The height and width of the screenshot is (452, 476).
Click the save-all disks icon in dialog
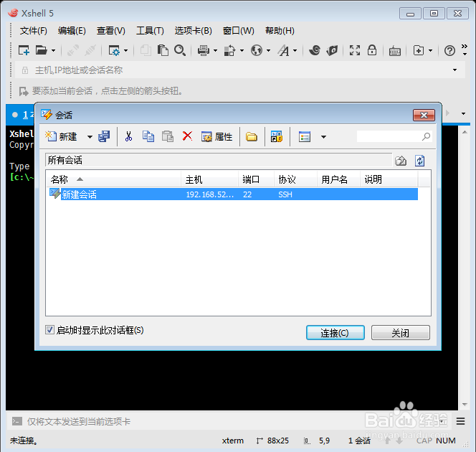point(104,137)
